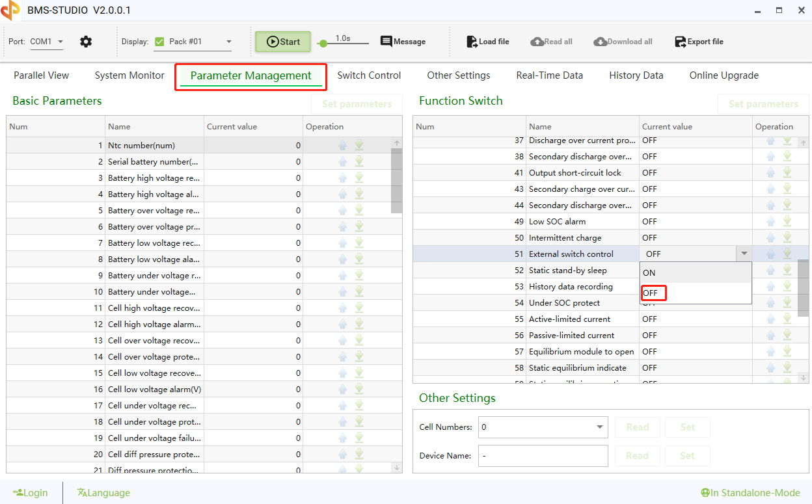Click Function Switch scrollbar up arrow

804,143
